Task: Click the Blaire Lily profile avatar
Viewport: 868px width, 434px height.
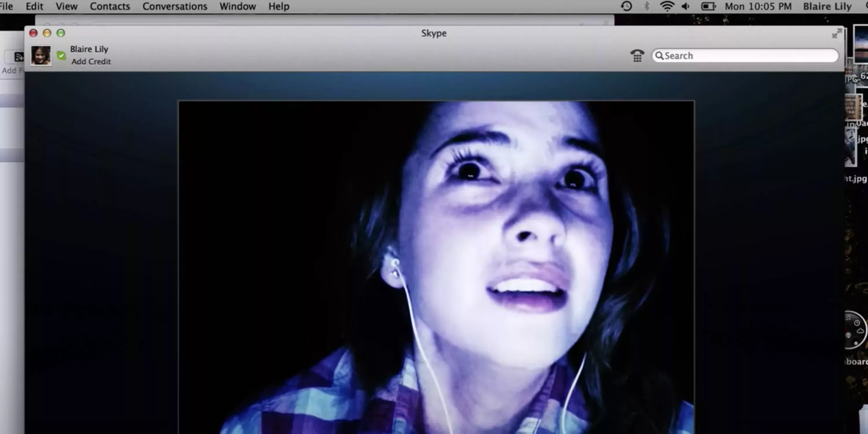Action: 41,55
